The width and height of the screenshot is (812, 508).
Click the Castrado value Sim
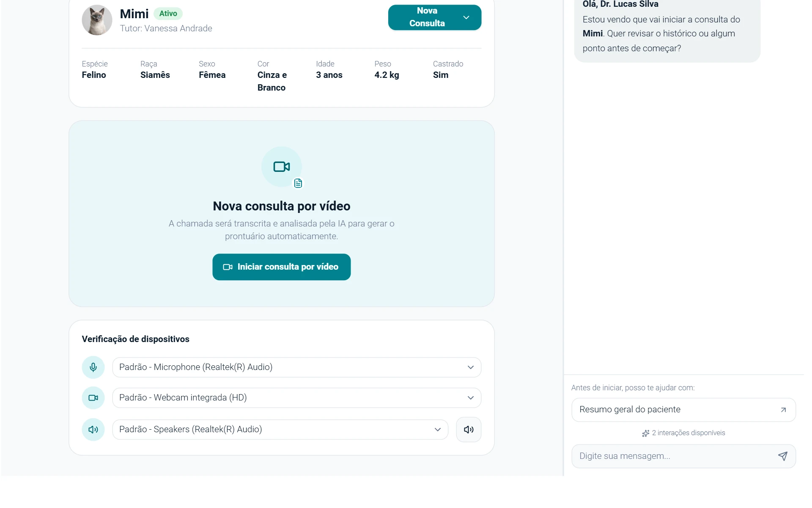[x=441, y=75]
